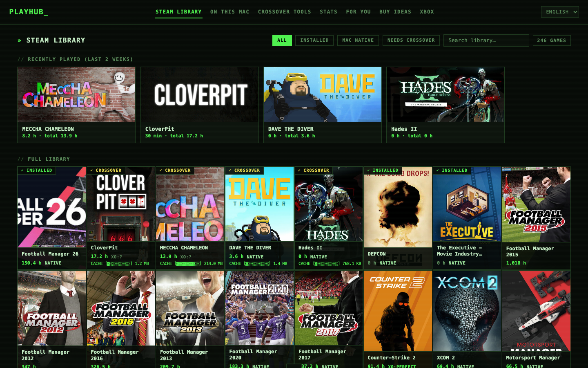588x368 pixels.
Task: Open DAVE THE DIVER tile in full library
Action: tap(259, 218)
